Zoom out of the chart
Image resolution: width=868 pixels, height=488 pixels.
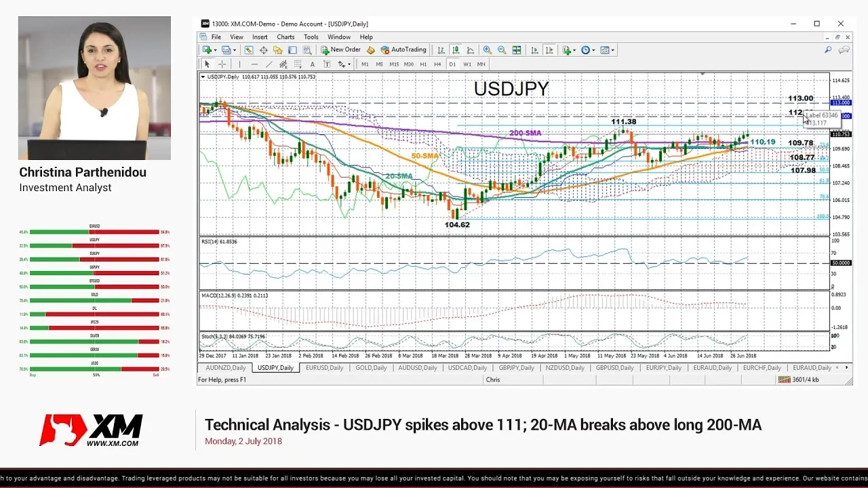pyautogui.click(x=502, y=49)
